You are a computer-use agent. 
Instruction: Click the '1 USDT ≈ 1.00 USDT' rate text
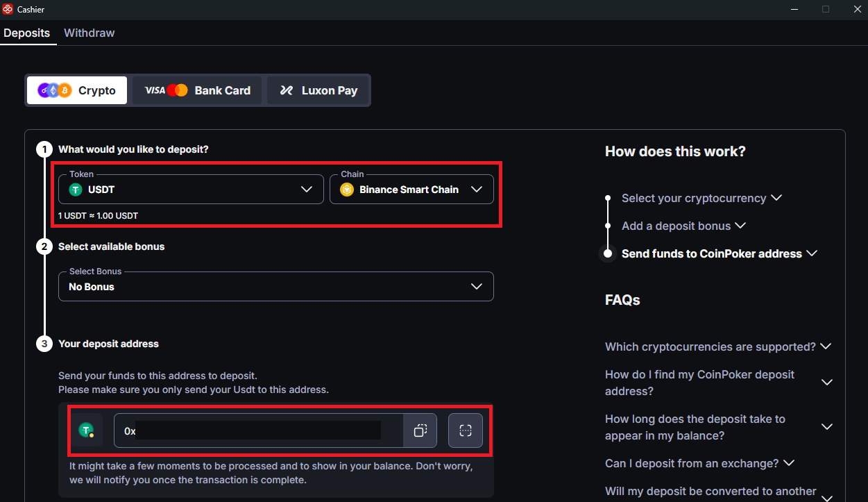[x=98, y=216]
